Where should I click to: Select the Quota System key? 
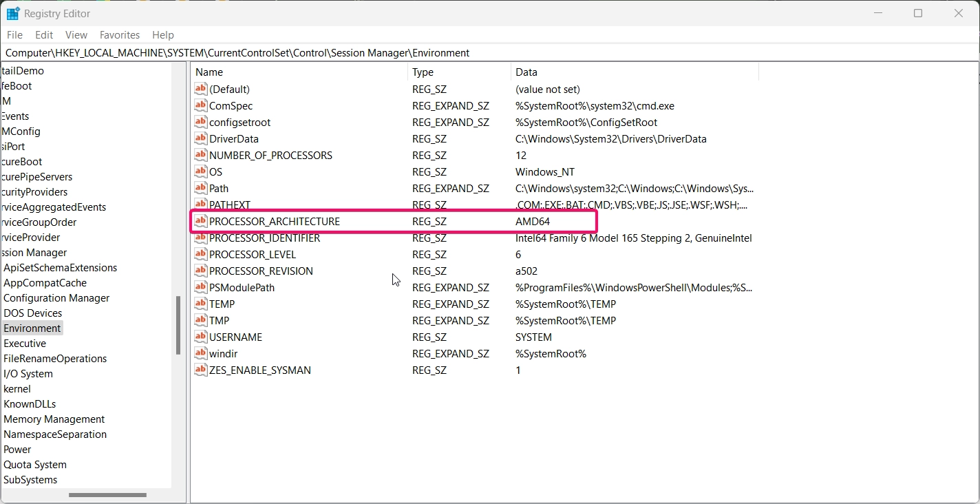(x=35, y=465)
